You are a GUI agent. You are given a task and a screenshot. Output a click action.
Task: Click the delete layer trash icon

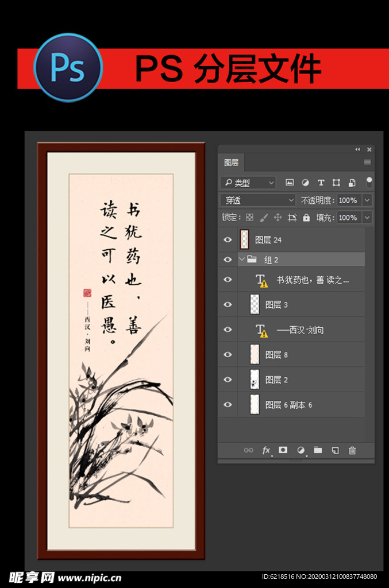[352, 450]
